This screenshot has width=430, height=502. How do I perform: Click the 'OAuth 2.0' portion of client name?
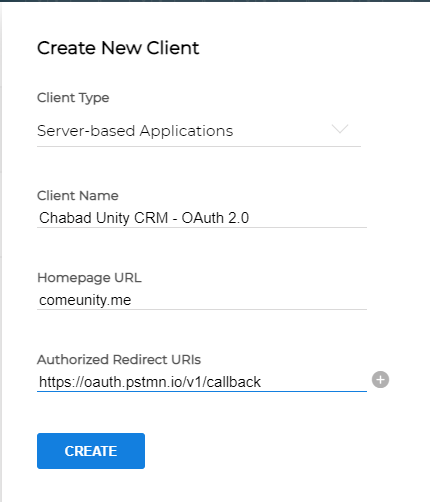coord(215,218)
